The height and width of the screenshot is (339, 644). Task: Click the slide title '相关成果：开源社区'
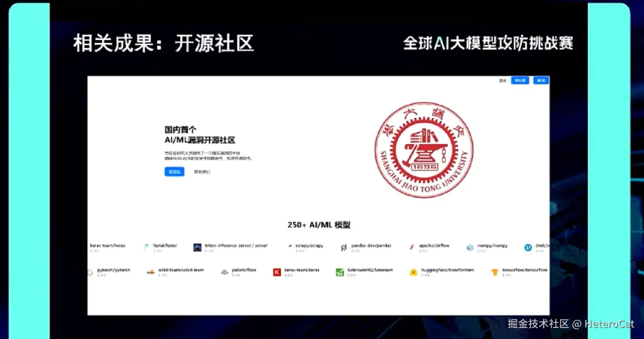(x=164, y=43)
